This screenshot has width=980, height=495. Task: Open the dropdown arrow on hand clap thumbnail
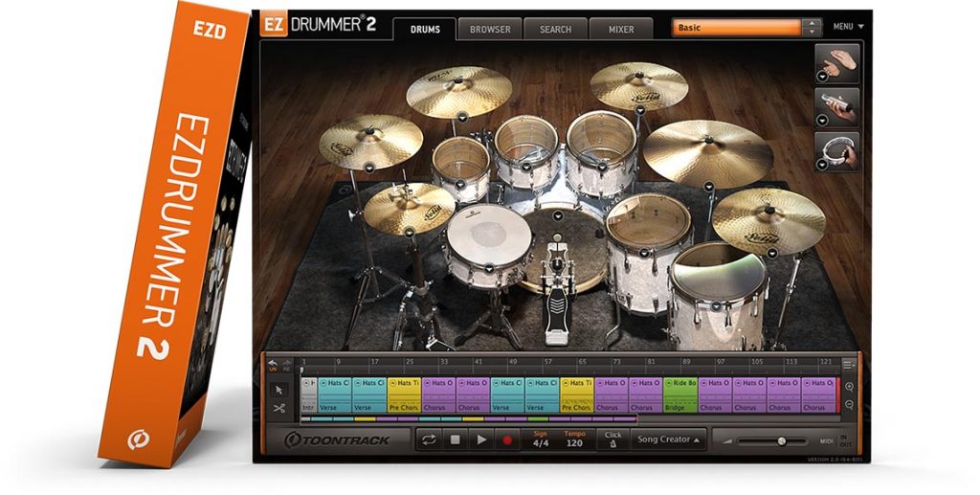coord(822,77)
